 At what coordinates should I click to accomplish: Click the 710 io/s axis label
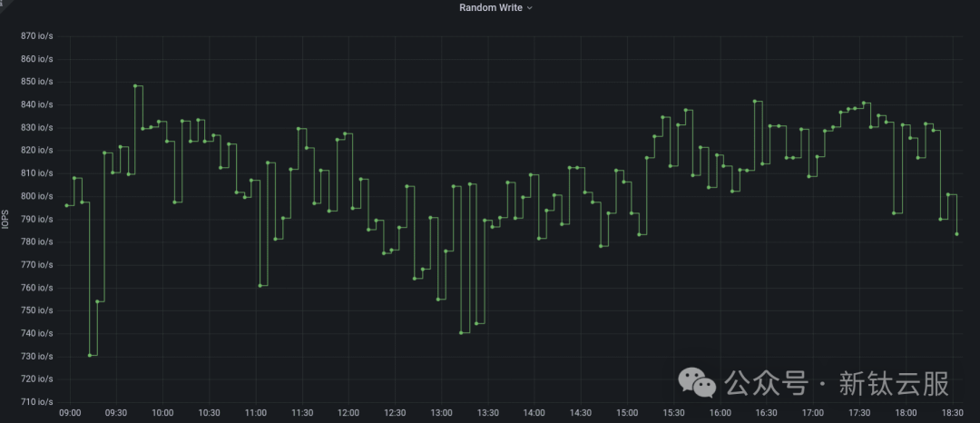(37, 402)
